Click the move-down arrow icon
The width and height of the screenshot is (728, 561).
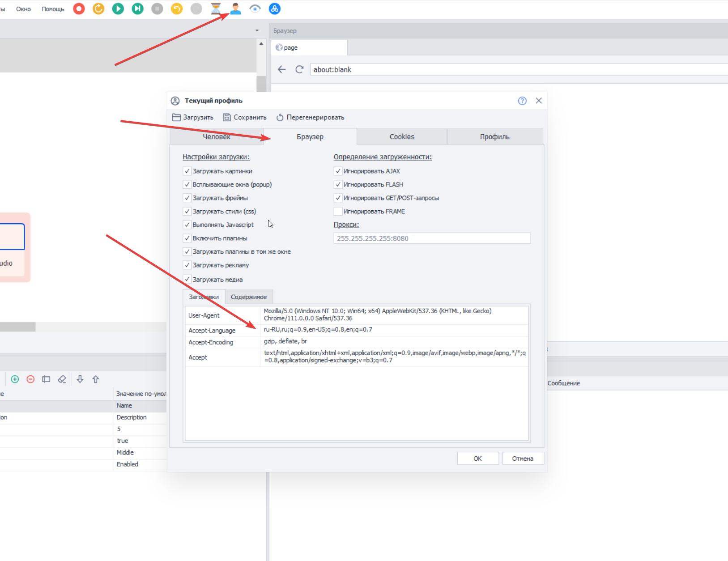pyautogui.click(x=80, y=379)
